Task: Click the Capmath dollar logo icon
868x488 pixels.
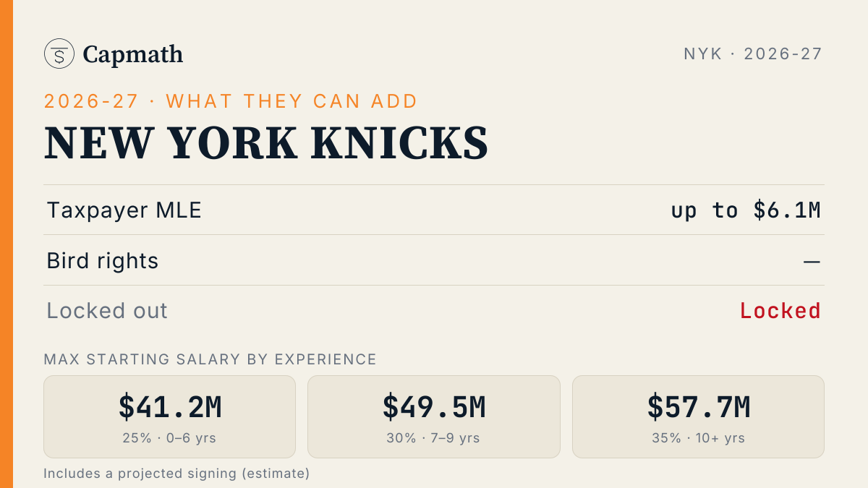Action: (59, 53)
